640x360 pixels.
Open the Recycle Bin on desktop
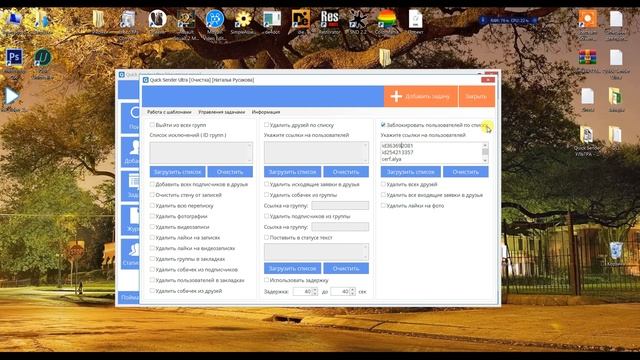coord(616,251)
